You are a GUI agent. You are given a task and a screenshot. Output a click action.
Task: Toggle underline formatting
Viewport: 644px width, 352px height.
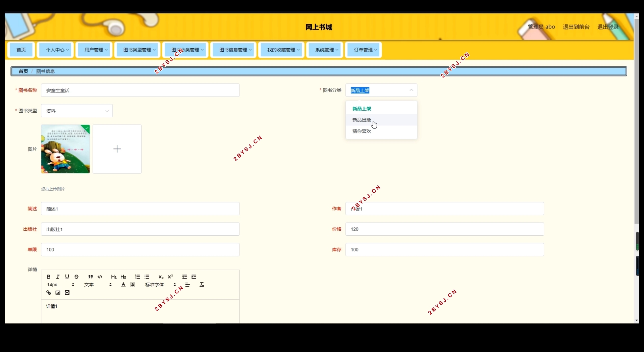[67, 277]
